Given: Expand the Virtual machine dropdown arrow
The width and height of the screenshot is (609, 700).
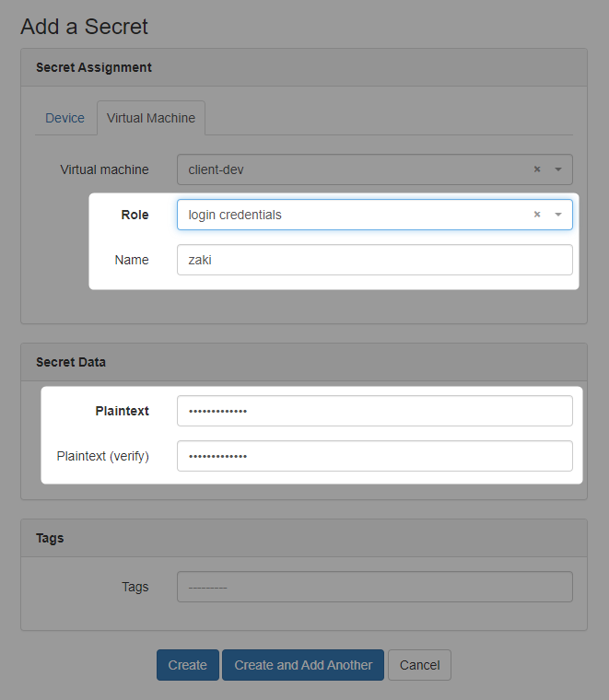Looking at the screenshot, I should point(558,169).
